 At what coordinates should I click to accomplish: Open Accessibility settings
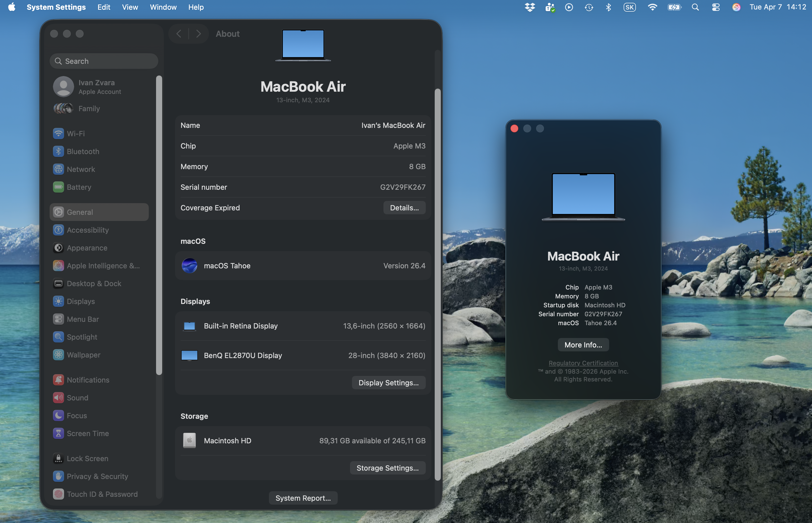pyautogui.click(x=87, y=230)
